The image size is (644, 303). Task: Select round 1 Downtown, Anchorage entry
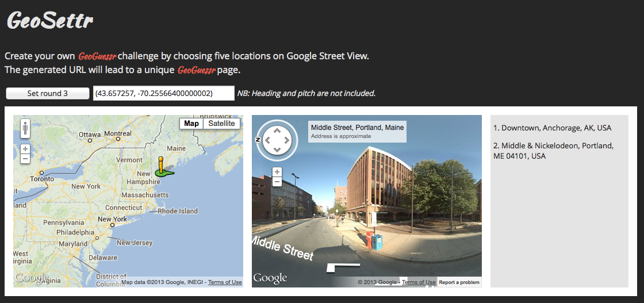click(x=552, y=128)
